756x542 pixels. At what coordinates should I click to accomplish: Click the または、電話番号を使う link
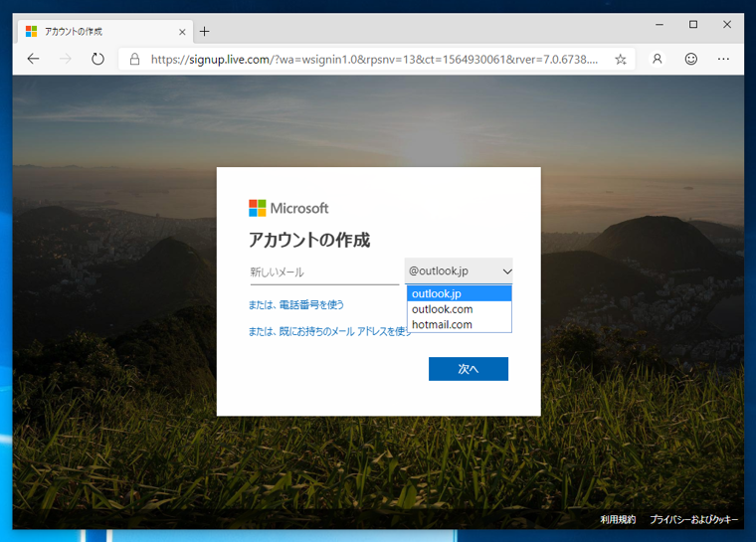click(x=296, y=304)
